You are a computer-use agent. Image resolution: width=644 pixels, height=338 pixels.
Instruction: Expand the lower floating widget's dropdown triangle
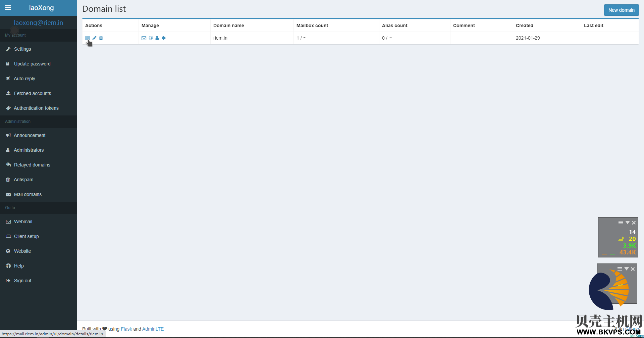pos(627,269)
